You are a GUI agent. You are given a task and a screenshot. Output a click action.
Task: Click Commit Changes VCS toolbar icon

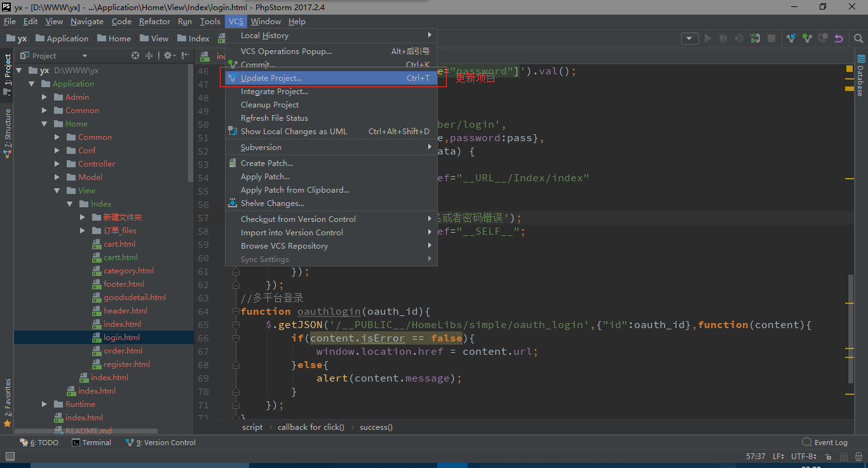tap(807, 38)
